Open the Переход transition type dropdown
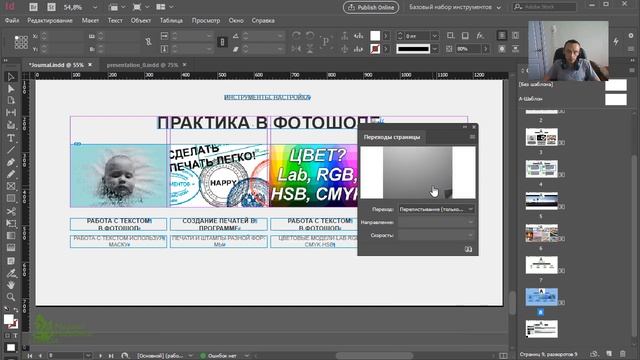The width and height of the screenshot is (640, 360). pyautogui.click(x=436, y=209)
